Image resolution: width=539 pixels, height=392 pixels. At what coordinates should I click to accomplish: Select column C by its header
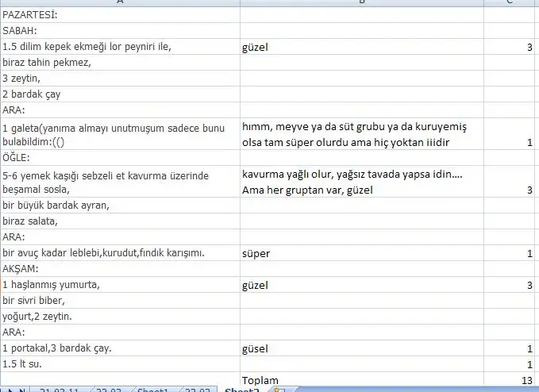pos(510,2)
